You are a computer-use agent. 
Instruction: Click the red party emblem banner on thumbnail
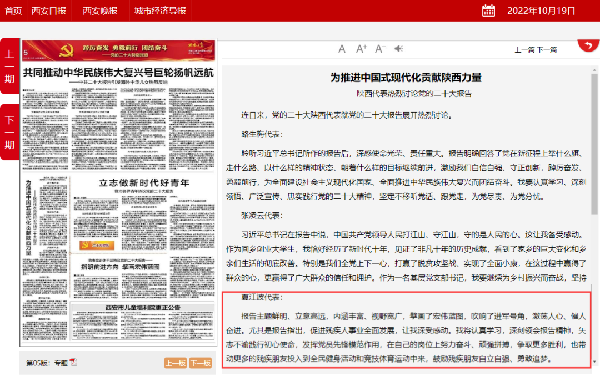tap(118, 51)
